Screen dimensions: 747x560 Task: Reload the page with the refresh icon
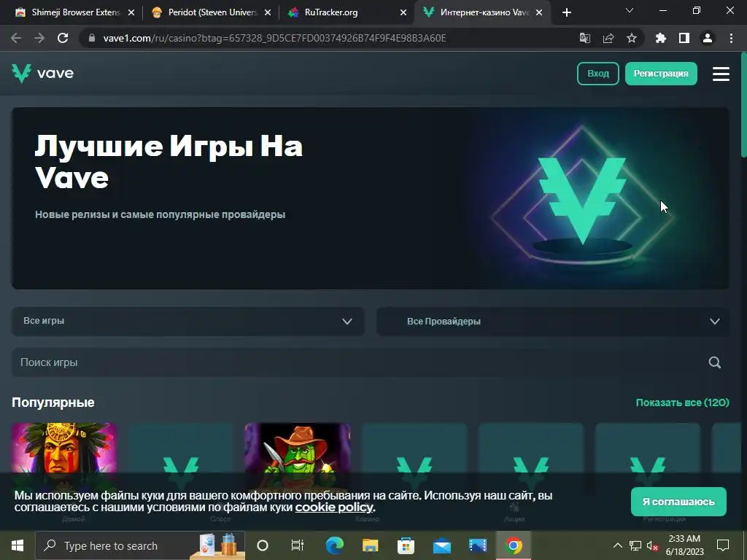coord(63,38)
